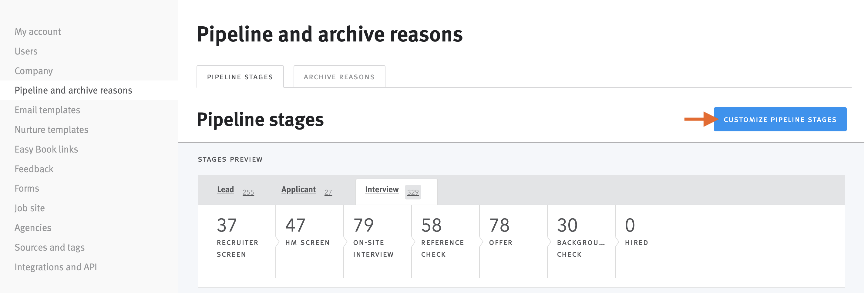Switch to the Applicant stage preview

[298, 189]
